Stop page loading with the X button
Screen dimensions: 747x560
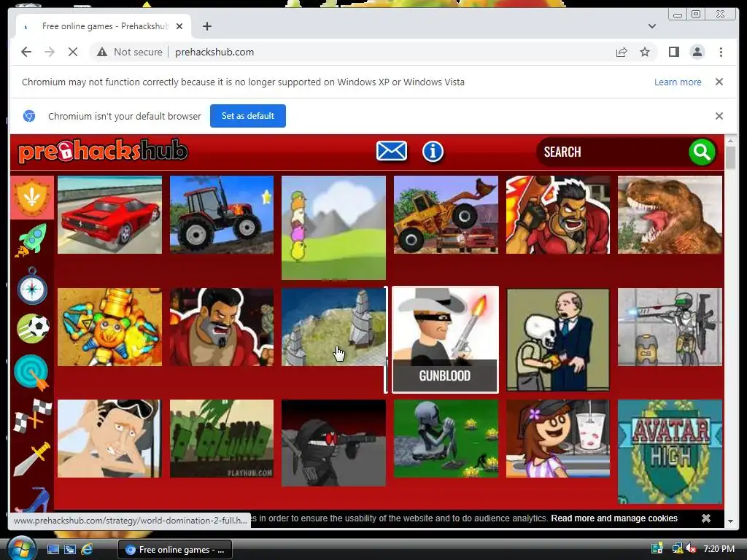coord(73,52)
